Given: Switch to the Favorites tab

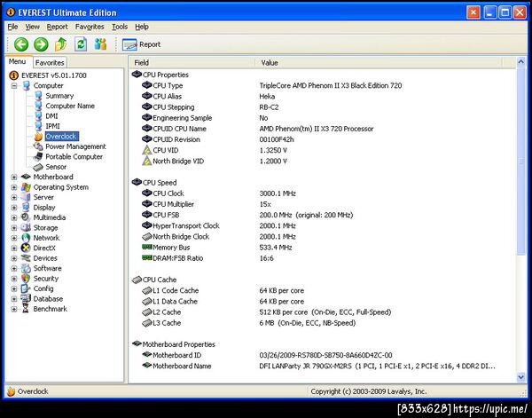Looking at the screenshot, I should tap(50, 62).
